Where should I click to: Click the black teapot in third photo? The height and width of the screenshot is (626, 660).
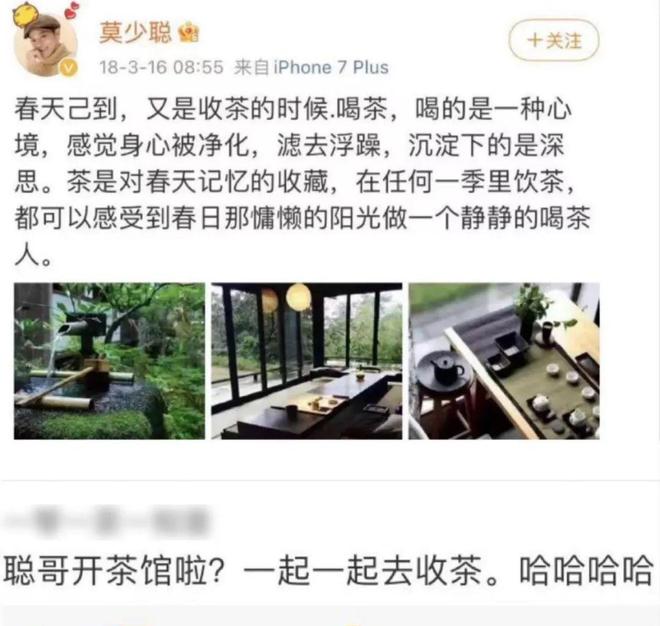446,370
